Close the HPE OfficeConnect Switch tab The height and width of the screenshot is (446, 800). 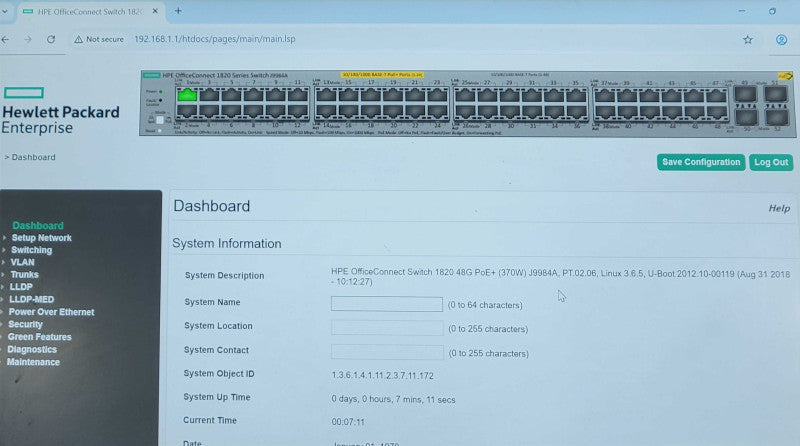click(155, 11)
